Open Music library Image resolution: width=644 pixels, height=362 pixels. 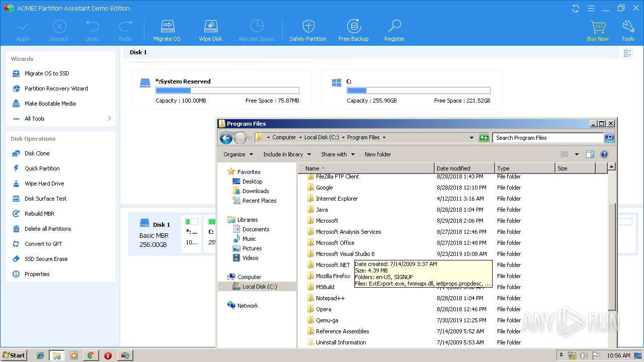pos(249,239)
